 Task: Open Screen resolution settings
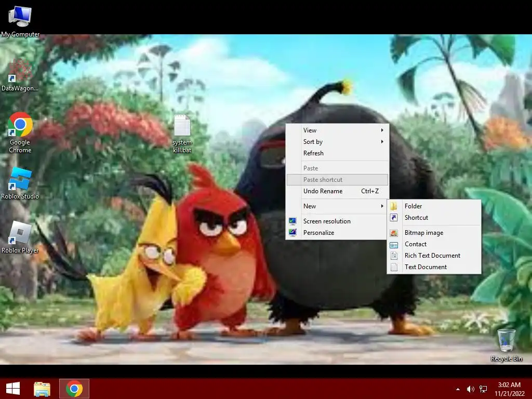(338, 221)
